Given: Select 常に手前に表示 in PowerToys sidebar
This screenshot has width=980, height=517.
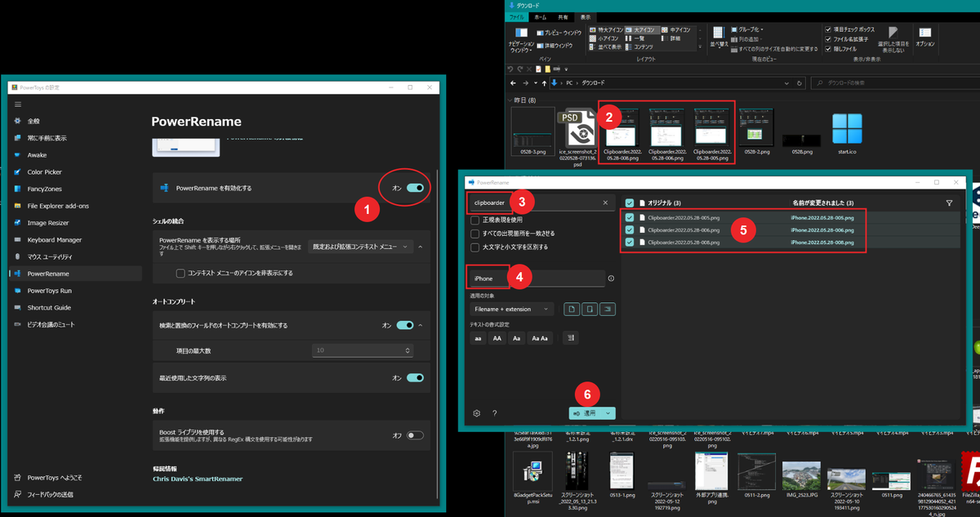Looking at the screenshot, I should tap(77, 138).
